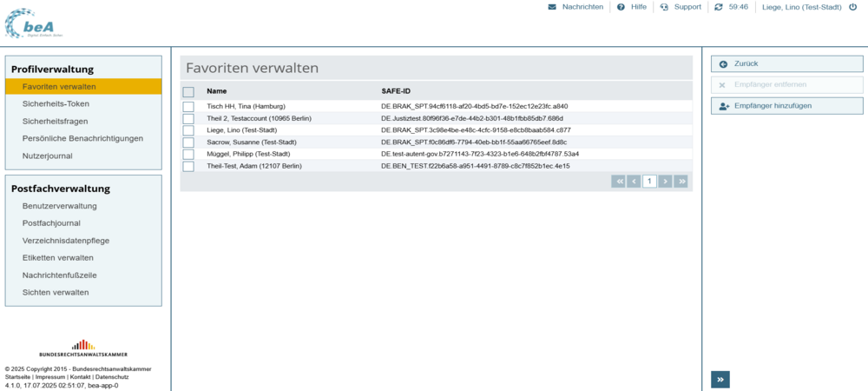Select checkbox for Tisch HH, Tina

[x=188, y=106]
